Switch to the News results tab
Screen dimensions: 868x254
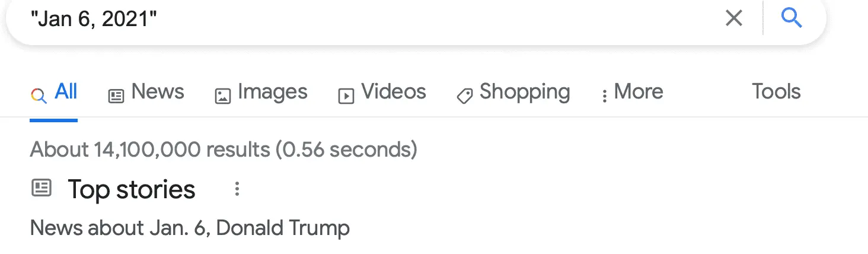click(x=157, y=92)
